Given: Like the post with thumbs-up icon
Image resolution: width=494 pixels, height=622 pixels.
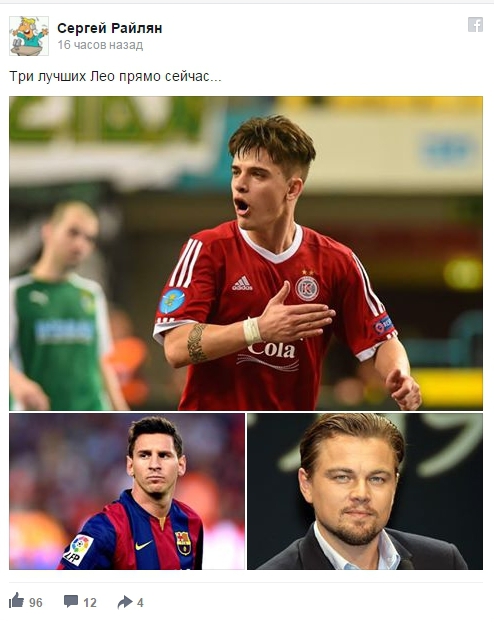Looking at the screenshot, I should [16, 600].
